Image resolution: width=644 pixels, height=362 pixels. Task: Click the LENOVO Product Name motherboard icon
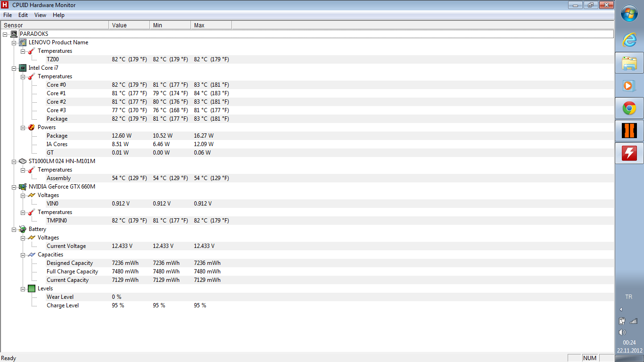23,42
